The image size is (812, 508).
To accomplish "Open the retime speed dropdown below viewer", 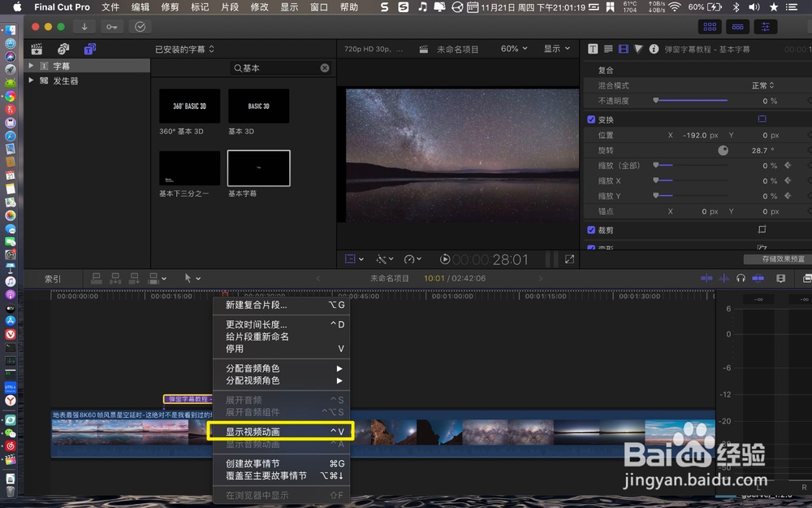I will pyautogui.click(x=412, y=259).
